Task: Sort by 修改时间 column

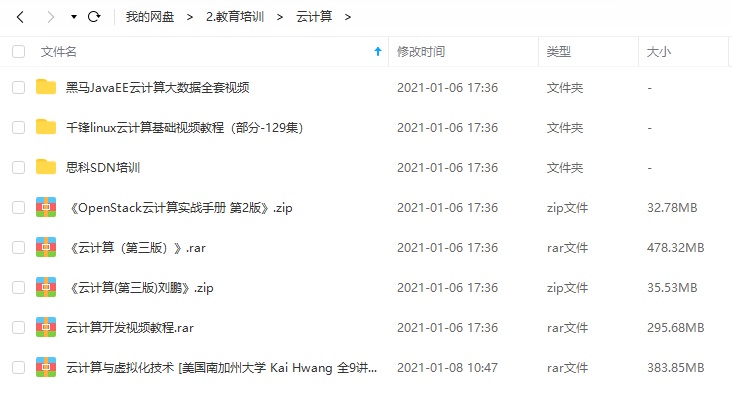Action: pos(421,51)
